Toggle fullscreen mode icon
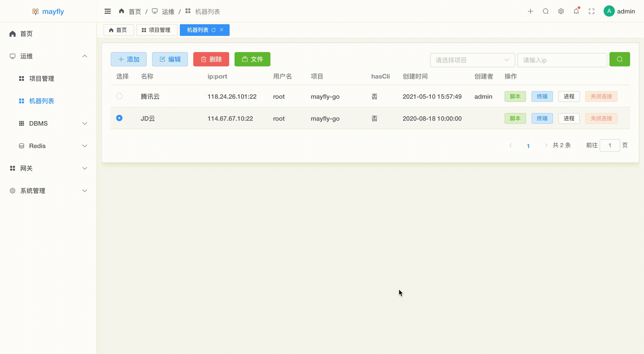This screenshot has height=354, width=644. click(x=592, y=11)
